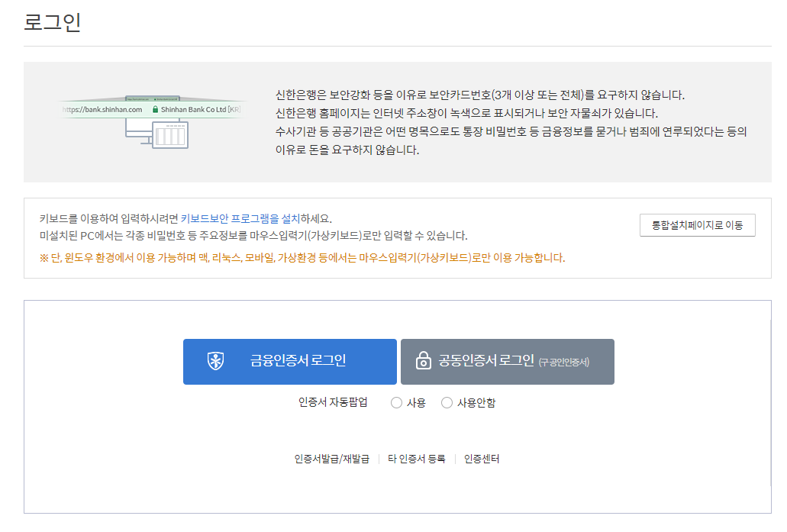Click the shield icon on 금융인증서 로그인
This screenshot has width=787, height=532.
(x=216, y=361)
